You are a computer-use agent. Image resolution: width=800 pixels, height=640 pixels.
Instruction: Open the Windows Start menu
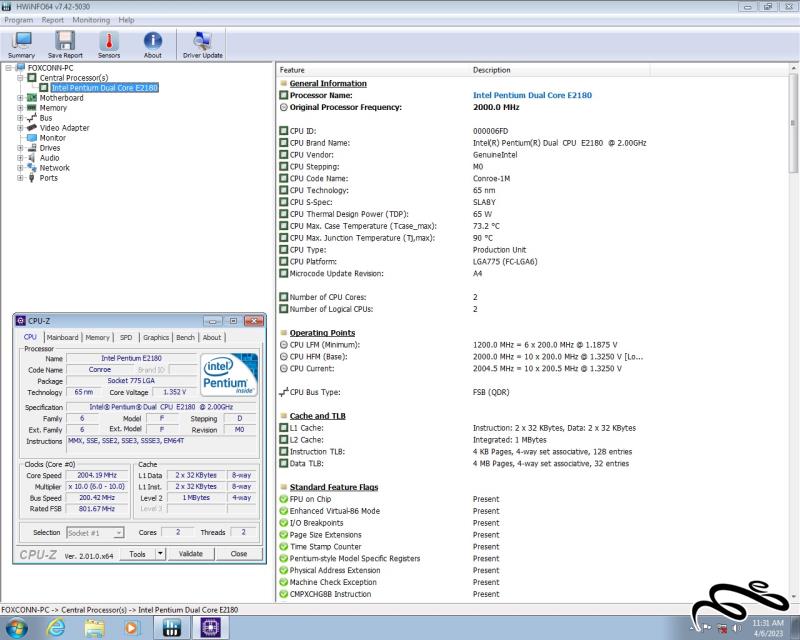coord(16,628)
